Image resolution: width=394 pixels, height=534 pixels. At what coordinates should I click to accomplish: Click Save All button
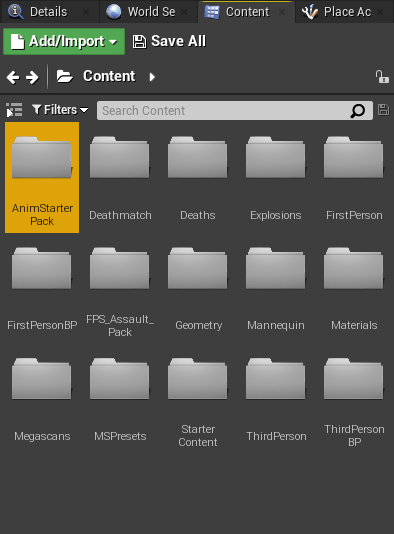(169, 42)
